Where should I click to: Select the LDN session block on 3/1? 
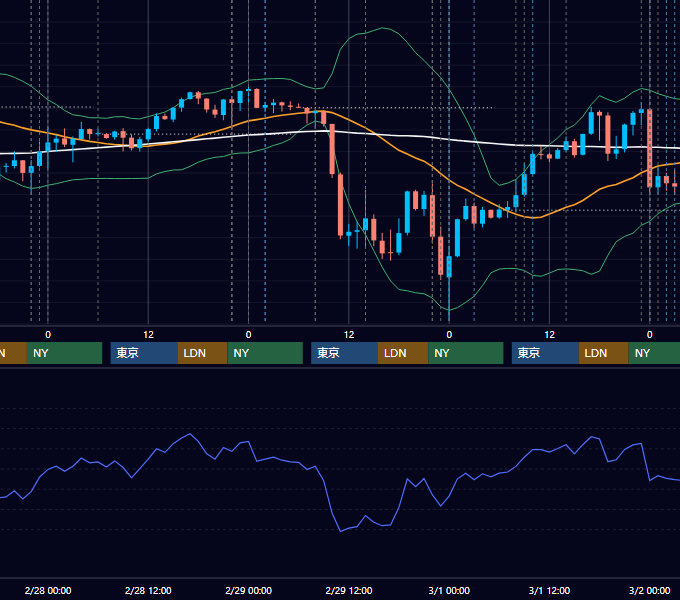[604, 353]
